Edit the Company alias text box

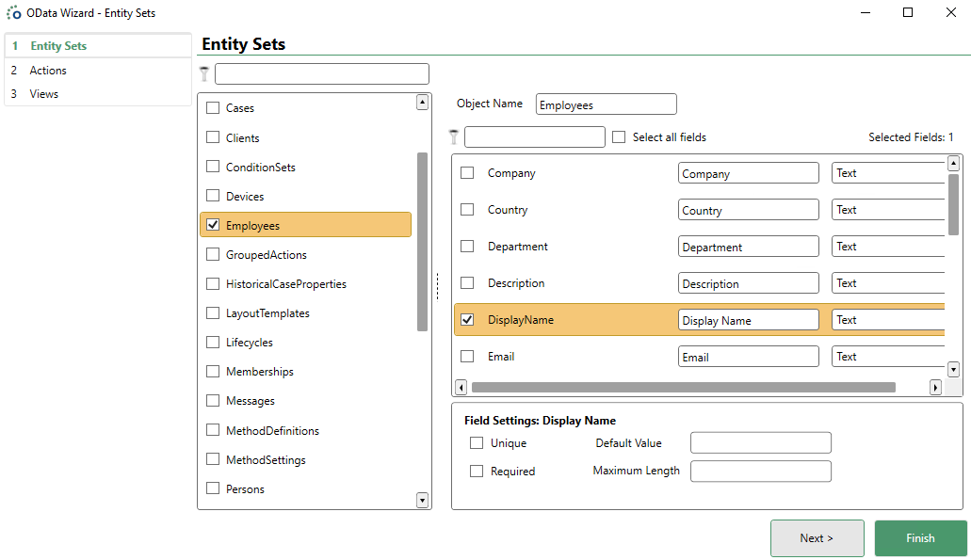(x=749, y=173)
